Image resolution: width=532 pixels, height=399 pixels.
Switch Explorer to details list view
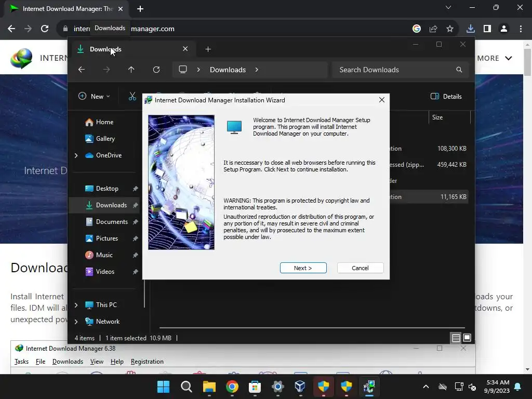[456, 338]
